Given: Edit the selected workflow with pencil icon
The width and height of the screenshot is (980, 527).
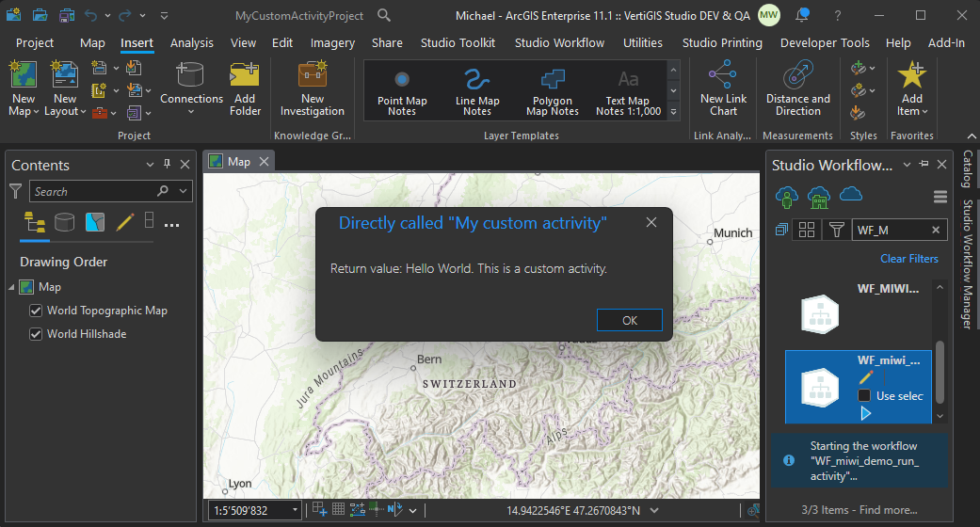Looking at the screenshot, I should 866,376.
